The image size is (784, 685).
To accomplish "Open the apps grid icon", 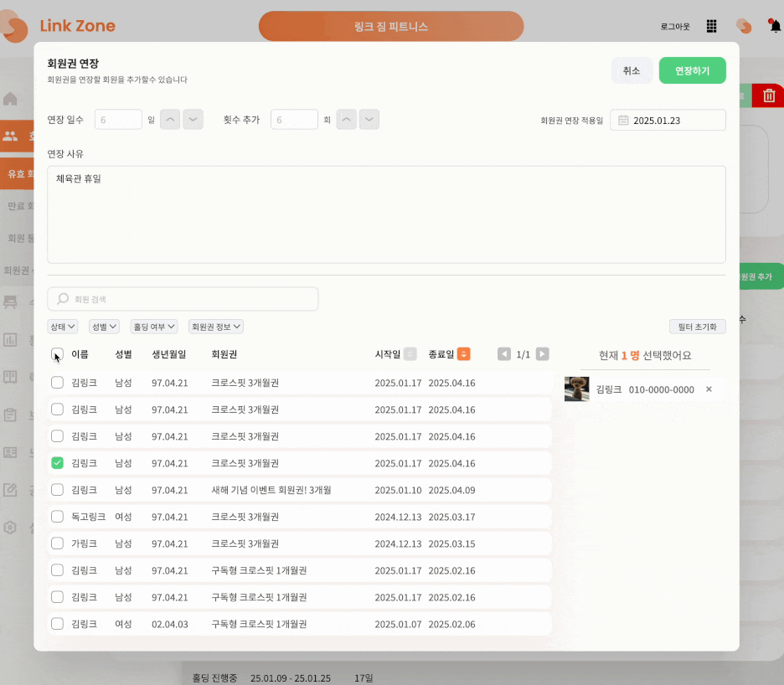I will coord(711,26).
